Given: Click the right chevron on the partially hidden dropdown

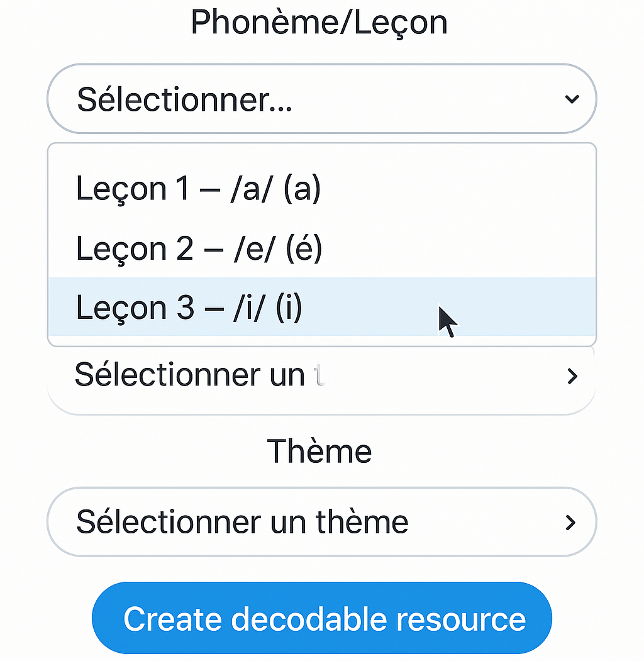Looking at the screenshot, I should pyautogui.click(x=572, y=376).
